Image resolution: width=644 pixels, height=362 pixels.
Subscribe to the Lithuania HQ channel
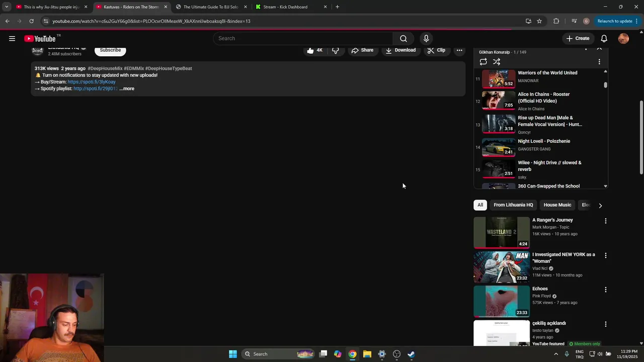(110, 50)
